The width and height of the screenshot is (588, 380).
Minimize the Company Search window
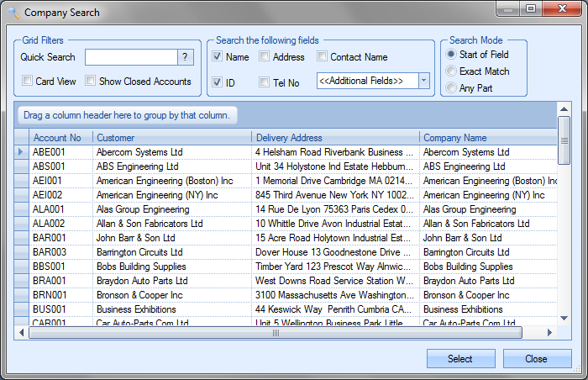coord(508,8)
